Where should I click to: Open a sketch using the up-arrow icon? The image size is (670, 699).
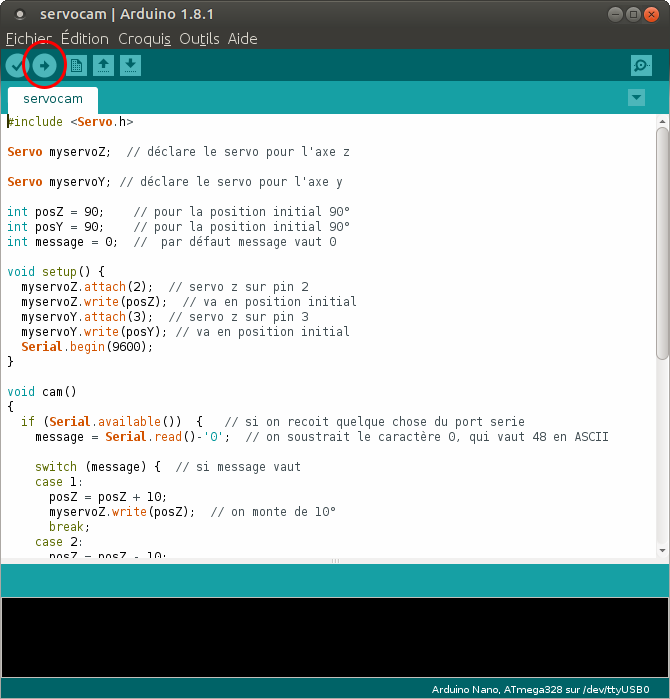tap(103, 66)
